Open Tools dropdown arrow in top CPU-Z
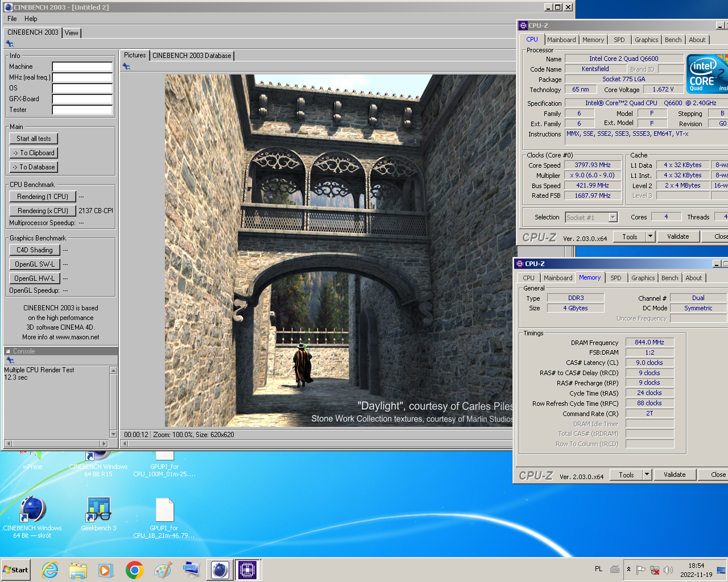Image resolution: width=728 pixels, height=582 pixels. coord(651,236)
